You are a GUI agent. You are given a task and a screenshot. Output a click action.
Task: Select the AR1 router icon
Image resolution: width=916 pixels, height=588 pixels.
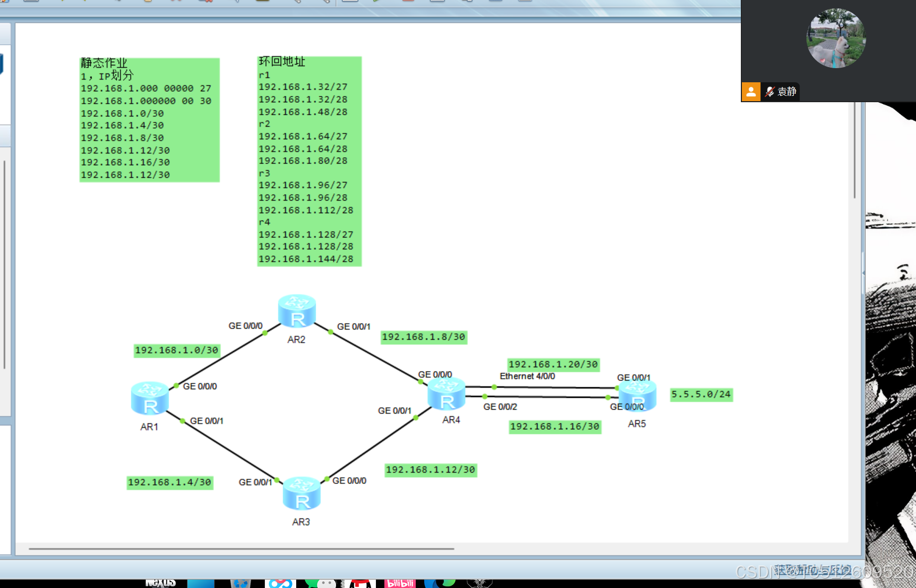pyautogui.click(x=149, y=398)
